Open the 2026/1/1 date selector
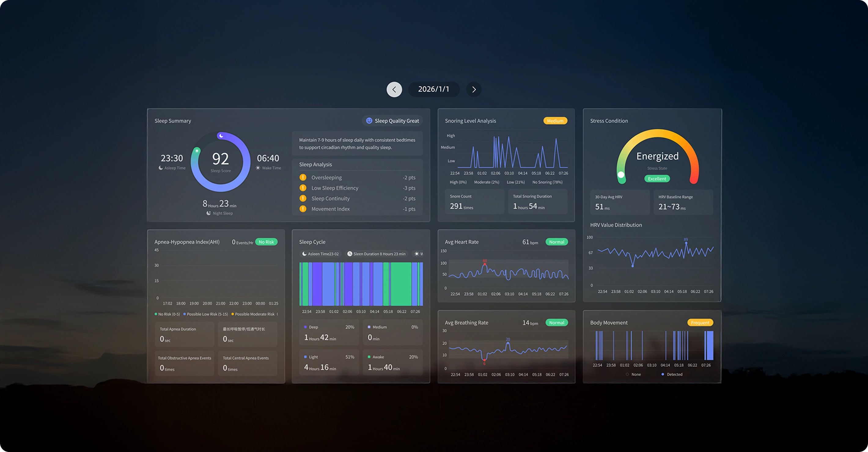868x452 pixels. coord(434,89)
